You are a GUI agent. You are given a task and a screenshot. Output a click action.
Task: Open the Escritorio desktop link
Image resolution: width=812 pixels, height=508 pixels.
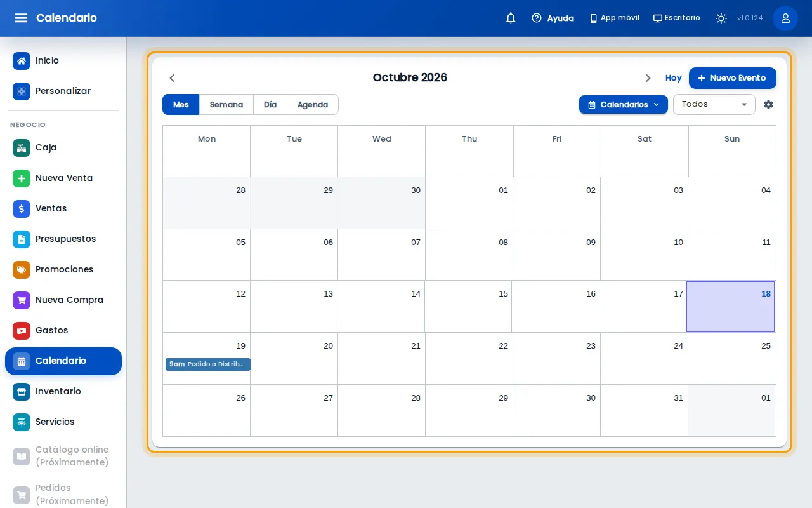[676, 18]
